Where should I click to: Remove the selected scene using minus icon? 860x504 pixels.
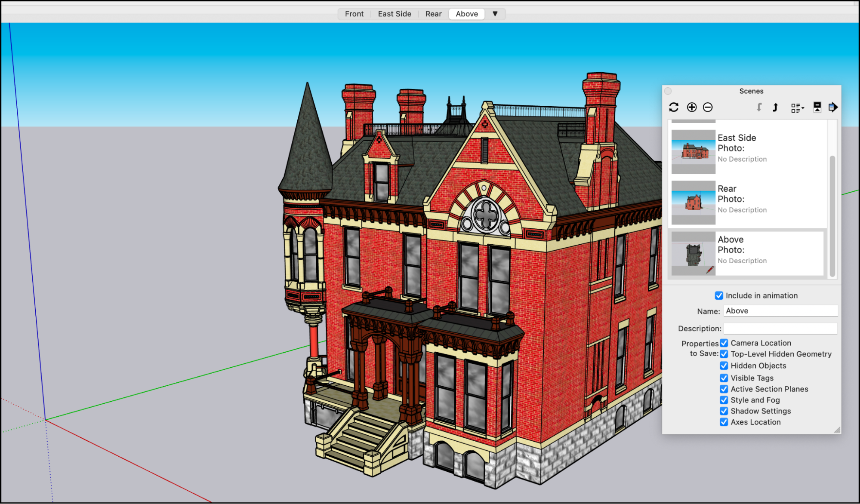707,107
